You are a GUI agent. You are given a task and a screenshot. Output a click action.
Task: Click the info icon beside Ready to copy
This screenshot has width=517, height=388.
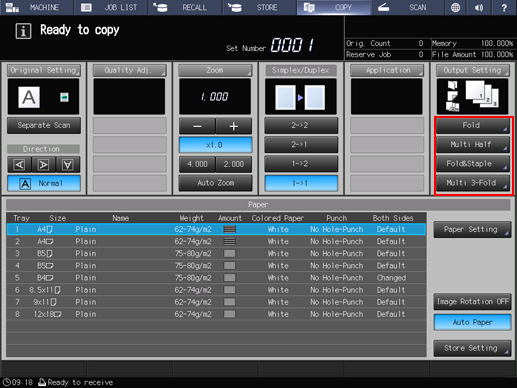coord(23,31)
